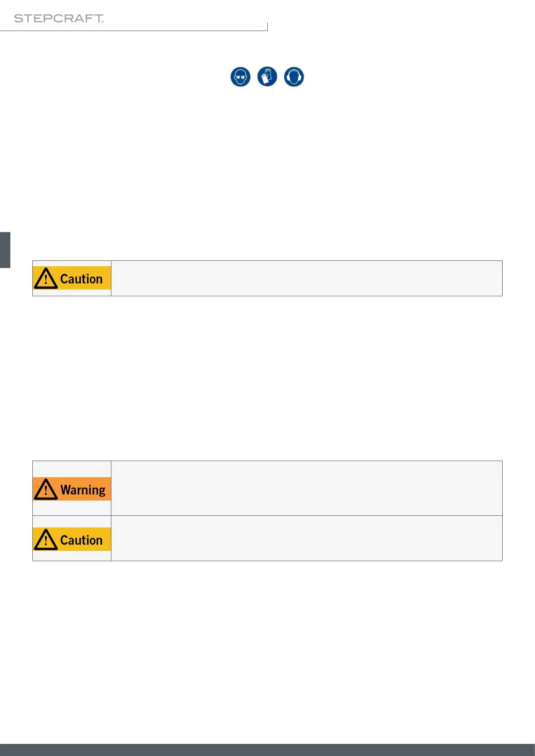Click the orange background of the Warning label

pyautogui.click(x=108, y=481)
